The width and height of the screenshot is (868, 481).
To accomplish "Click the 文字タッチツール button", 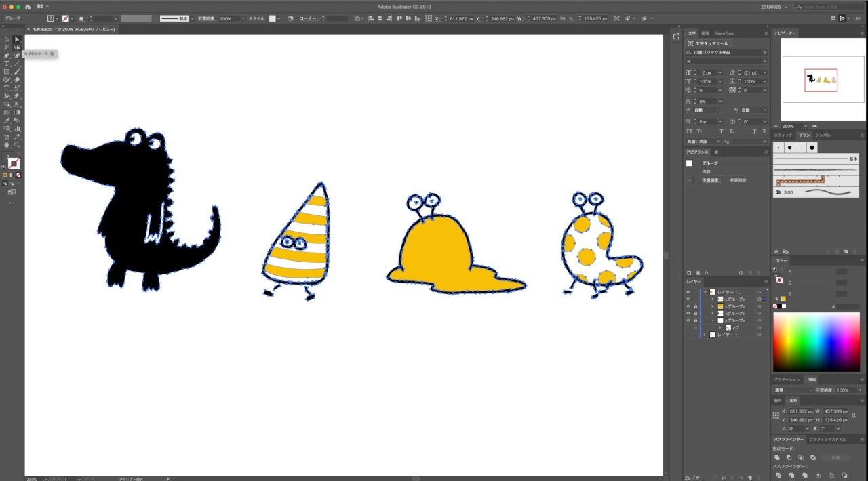I will tap(708, 43).
